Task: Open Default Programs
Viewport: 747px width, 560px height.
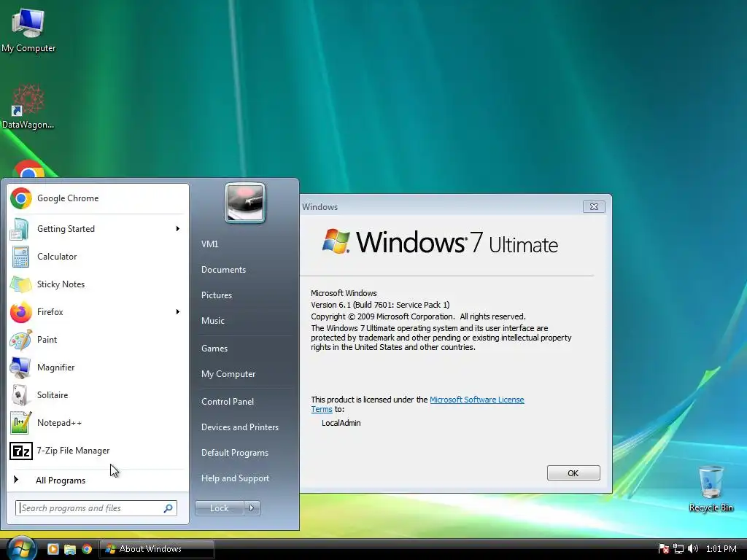Action: click(234, 453)
